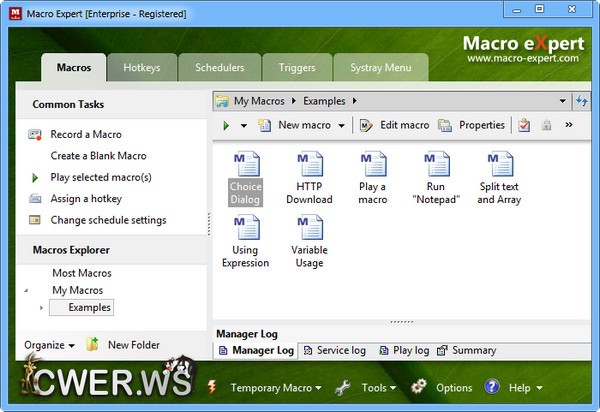Image resolution: width=600 pixels, height=412 pixels.
Task: Click the green Play macro toolbar icon
Action: [x=227, y=125]
